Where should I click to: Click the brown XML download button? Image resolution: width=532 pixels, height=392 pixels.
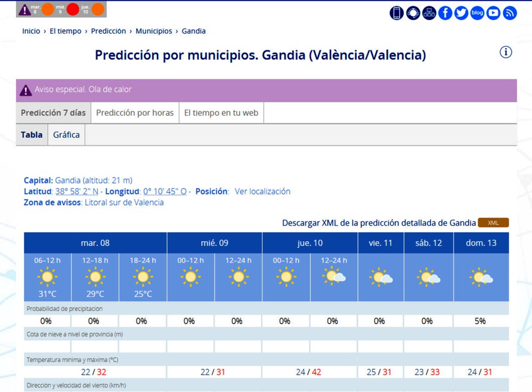[x=493, y=223]
